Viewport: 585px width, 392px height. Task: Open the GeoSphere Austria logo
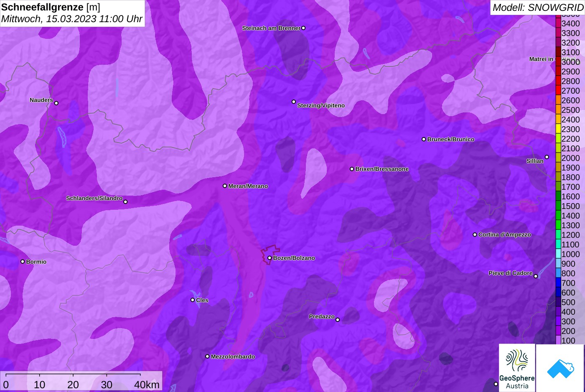pyautogui.click(x=517, y=368)
